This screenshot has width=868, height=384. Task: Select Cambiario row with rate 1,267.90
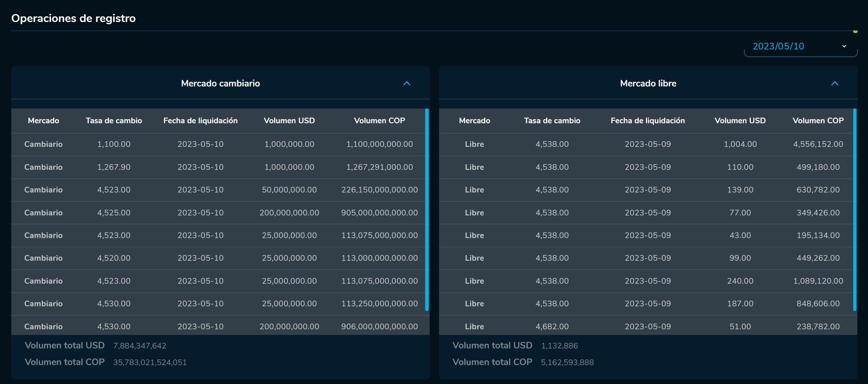point(114,167)
